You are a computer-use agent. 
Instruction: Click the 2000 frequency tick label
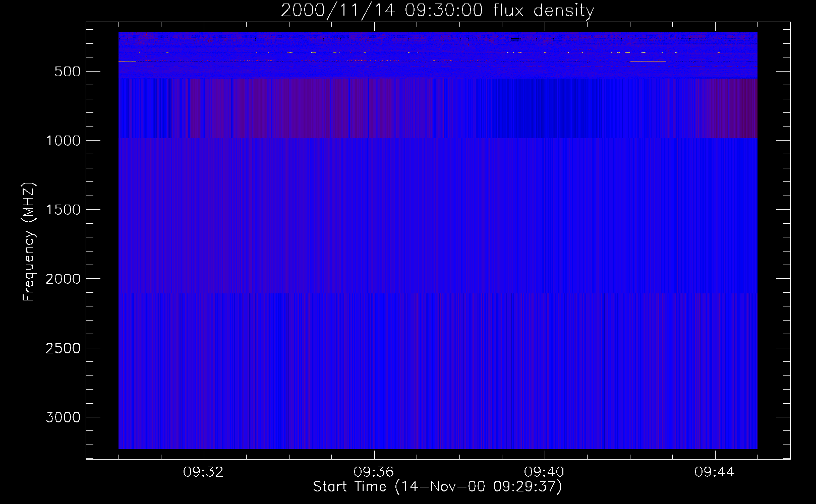point(63,279)
